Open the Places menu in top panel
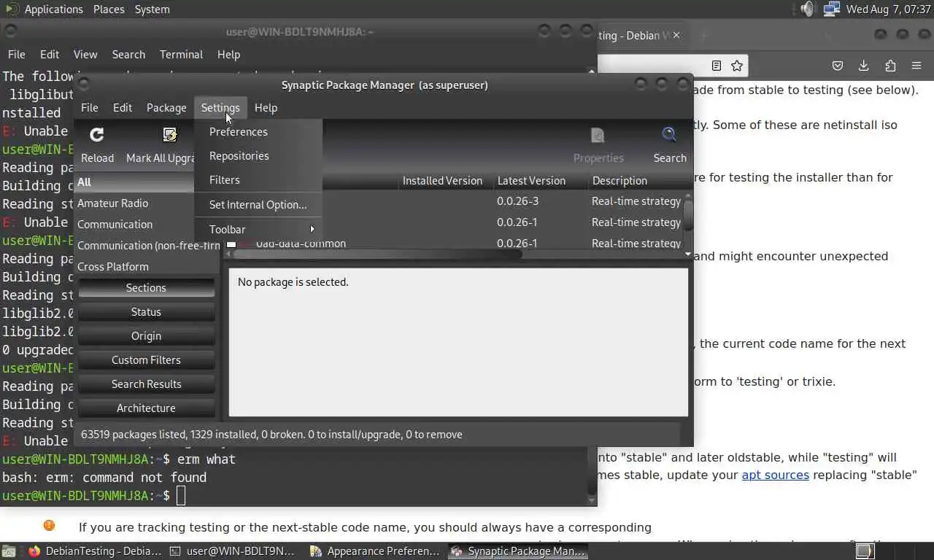934x560 pixels. tap(108, 9)
